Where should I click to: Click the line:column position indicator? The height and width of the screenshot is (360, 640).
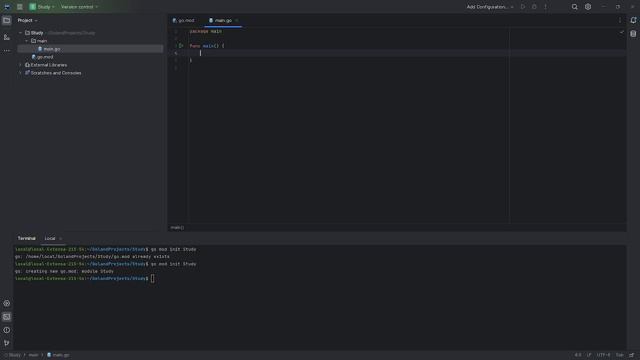[x=578, y=355]
